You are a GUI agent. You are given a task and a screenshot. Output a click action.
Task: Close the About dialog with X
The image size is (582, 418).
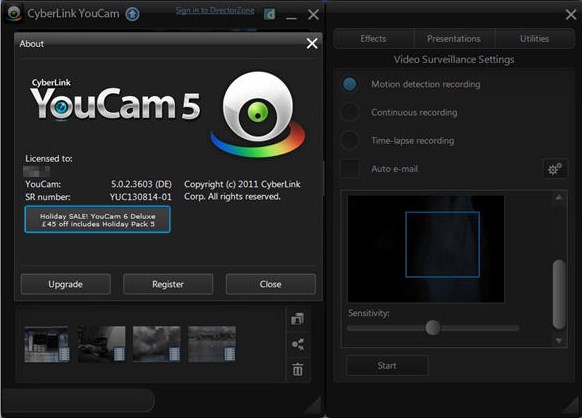[312, 43]
